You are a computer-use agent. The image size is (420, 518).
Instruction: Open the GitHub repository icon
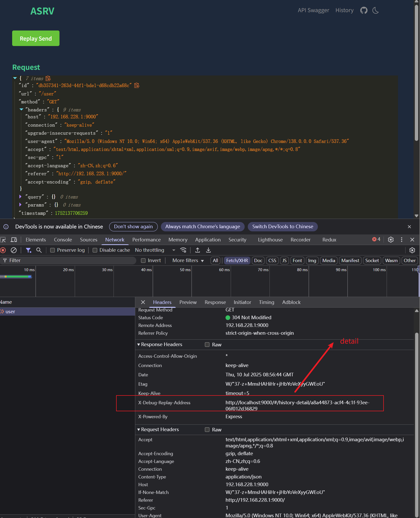coord(364,11)
